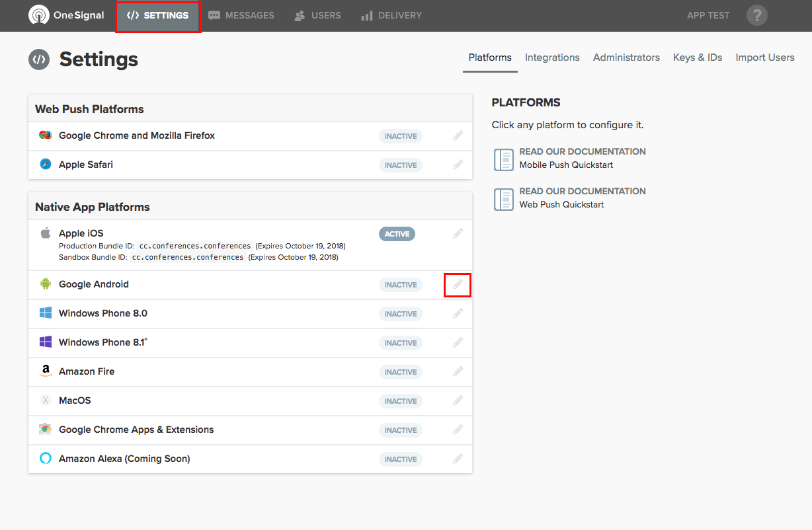
Task: Click the pencil icon for Apple Safari
Action: pyautogui.click(x=458, y=165)
